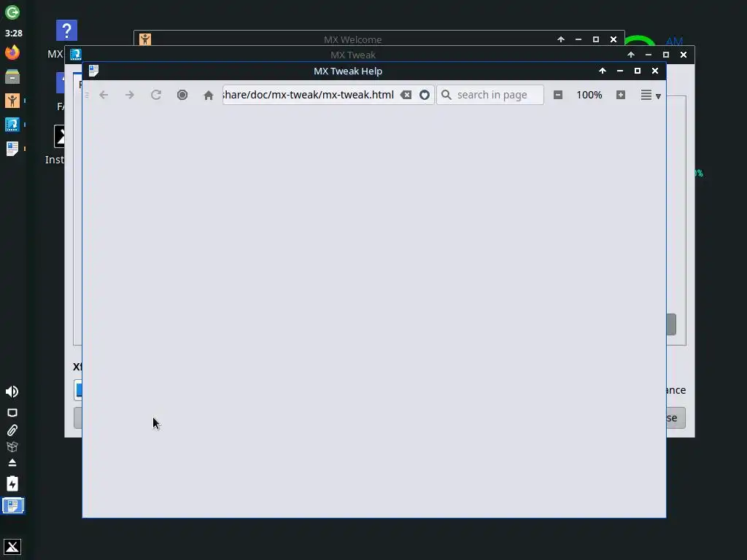Click the eject removable media icon
The width and height of the screenshot is (747, 560).
[x=12, y=463]
